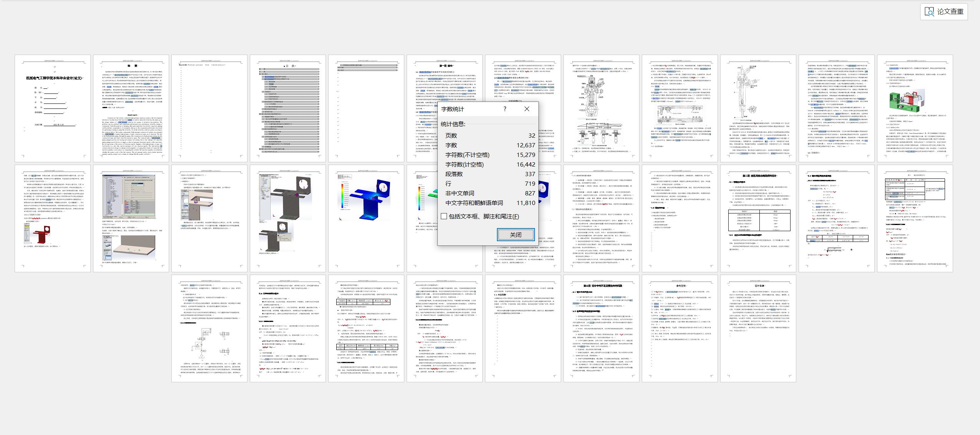
Task: Click the 设计总结 final page thumbnail
Action: click(x=758, y=328)
